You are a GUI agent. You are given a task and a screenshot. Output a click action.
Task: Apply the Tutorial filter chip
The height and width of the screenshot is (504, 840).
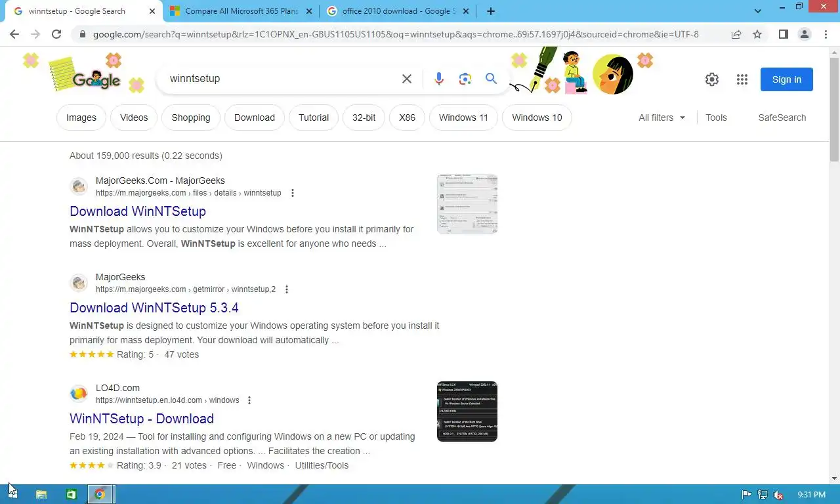click(x=314, y=117)
